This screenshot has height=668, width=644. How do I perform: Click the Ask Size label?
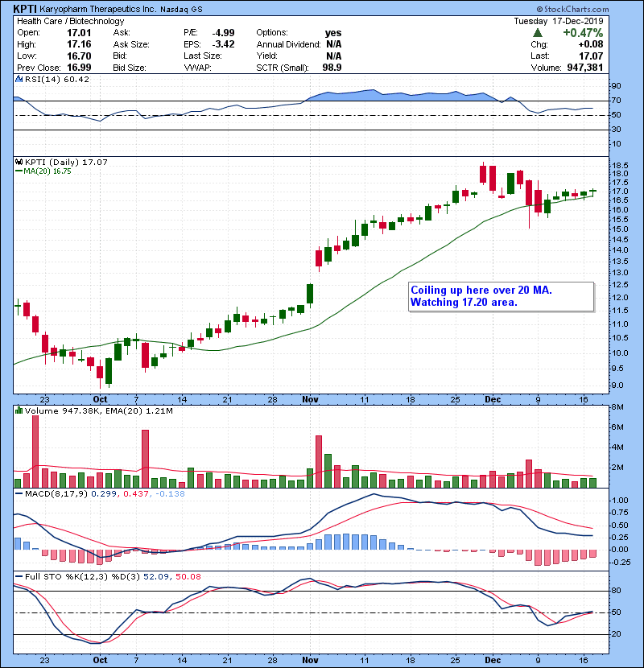131,44
